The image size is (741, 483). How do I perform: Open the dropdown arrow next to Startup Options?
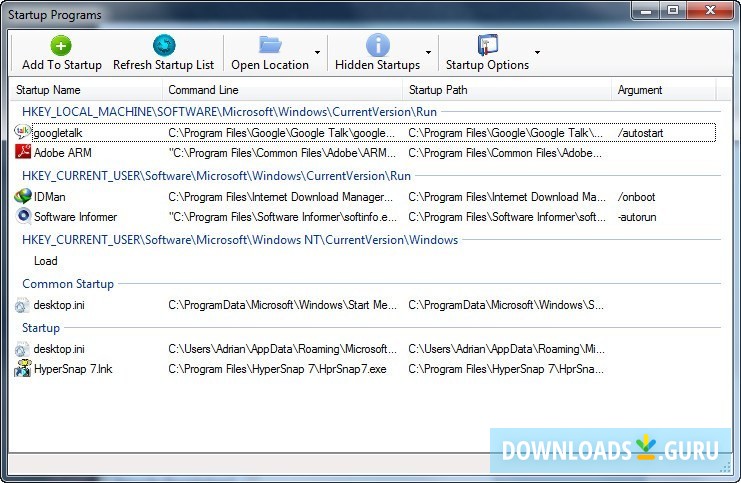coord(537,52)
